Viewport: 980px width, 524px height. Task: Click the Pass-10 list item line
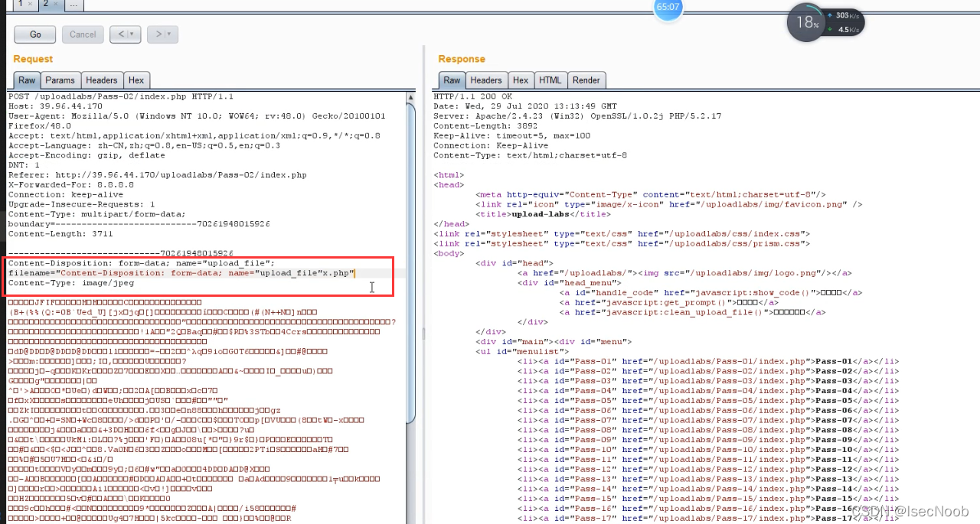point(707,449)
